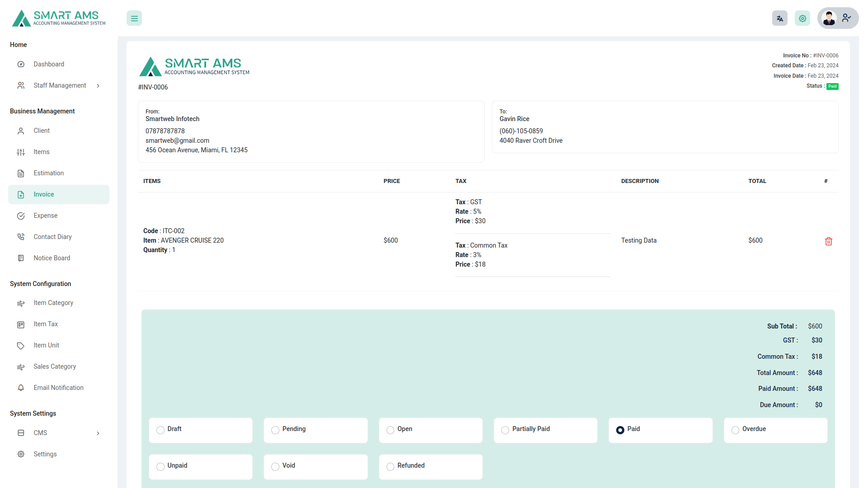This screenshot has width=868, height=488.
Task: Open the settings gear in the top bar
Action: (x=802, y=18)
